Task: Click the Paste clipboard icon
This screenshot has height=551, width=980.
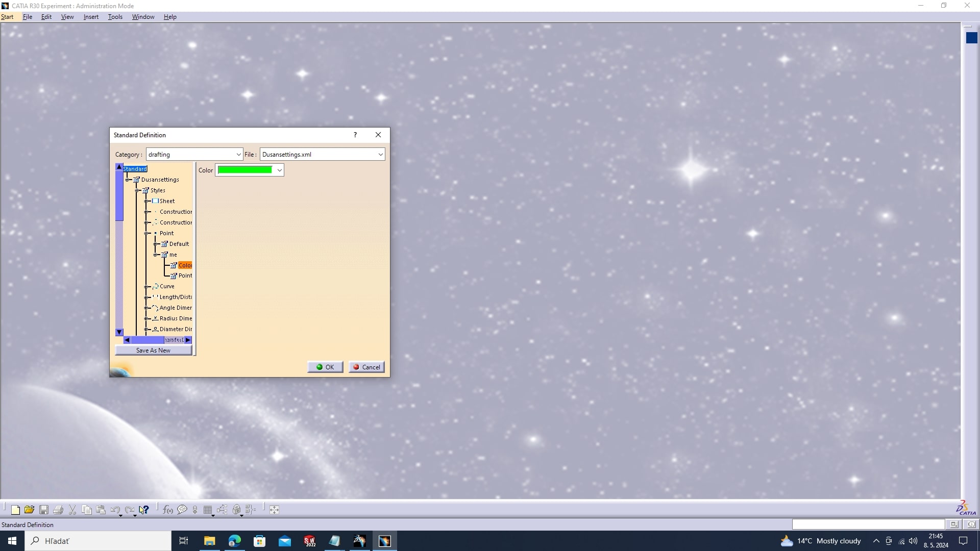Action: click(101, 510)
